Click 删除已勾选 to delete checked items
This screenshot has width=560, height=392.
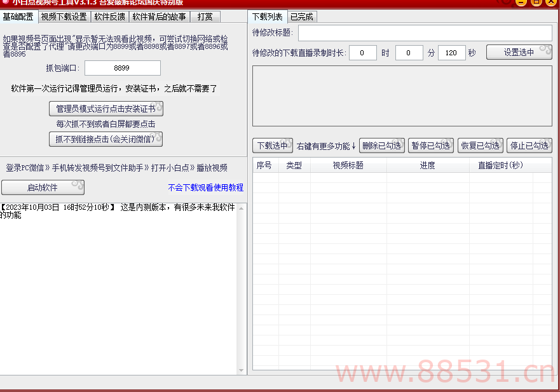click(381, 145)
